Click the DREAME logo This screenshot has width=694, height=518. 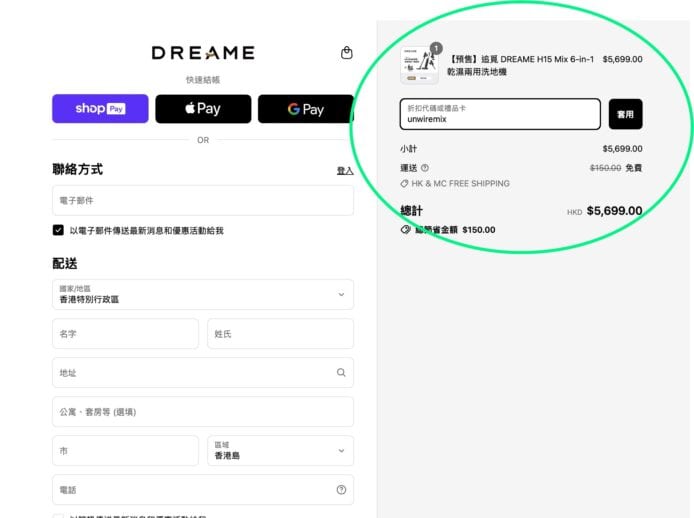point(203,53)
